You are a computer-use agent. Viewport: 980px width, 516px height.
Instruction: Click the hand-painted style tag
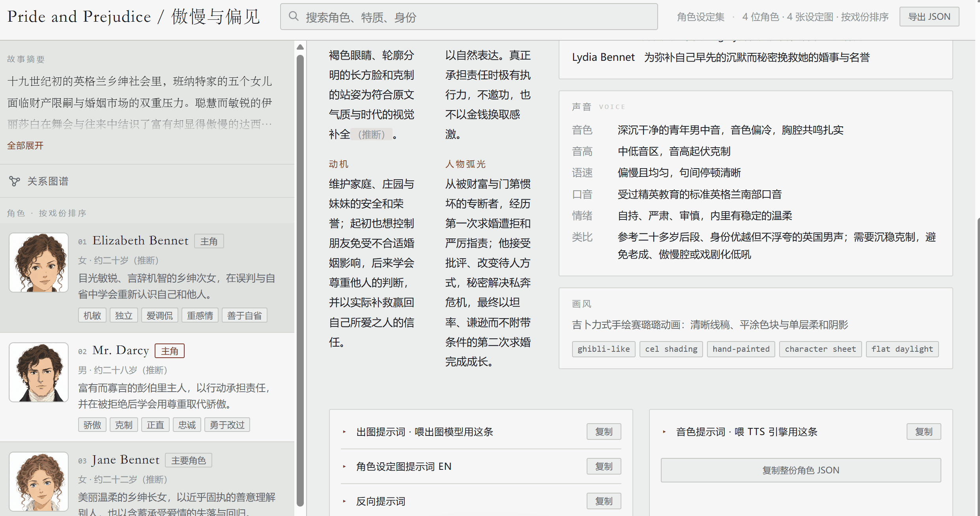(x=741, y=349)
